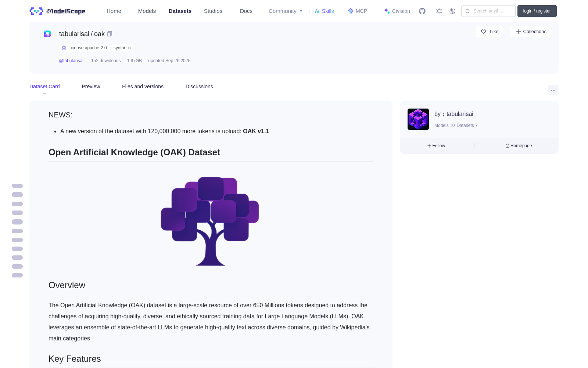This screenshot has width=588, height=368.
Task: Click the "updated Sep 26,2025" text
Action: (x=169, y=61)
